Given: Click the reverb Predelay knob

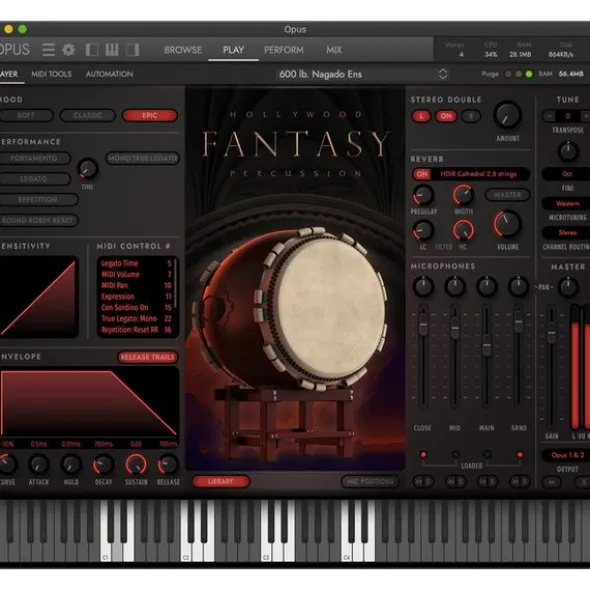Looking at the screenshot, I should (423, 195).
